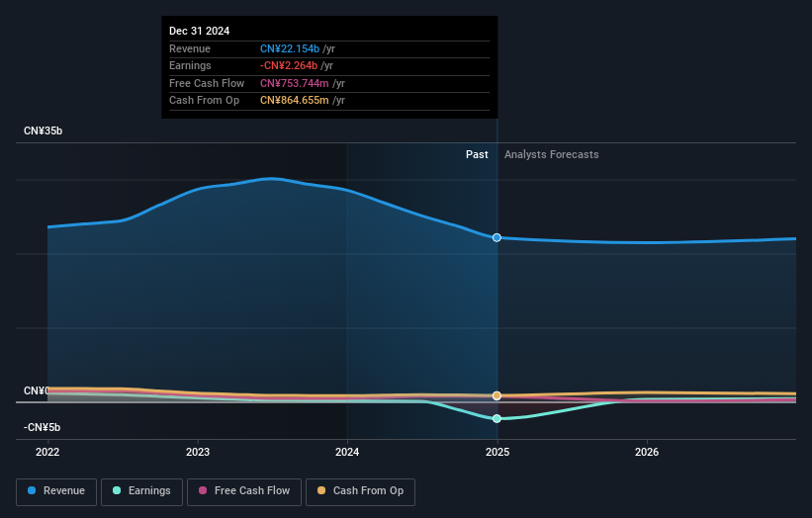The width and height of the screenshot is (812, 518).
Task: Click the CN¥753.744m free cash flow value
Action: 294,83
